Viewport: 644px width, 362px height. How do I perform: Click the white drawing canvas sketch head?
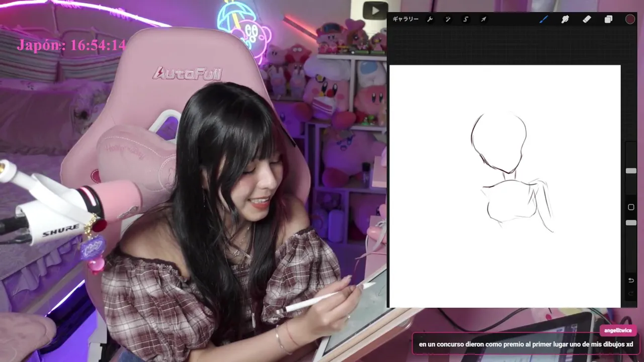click(499, 143)
